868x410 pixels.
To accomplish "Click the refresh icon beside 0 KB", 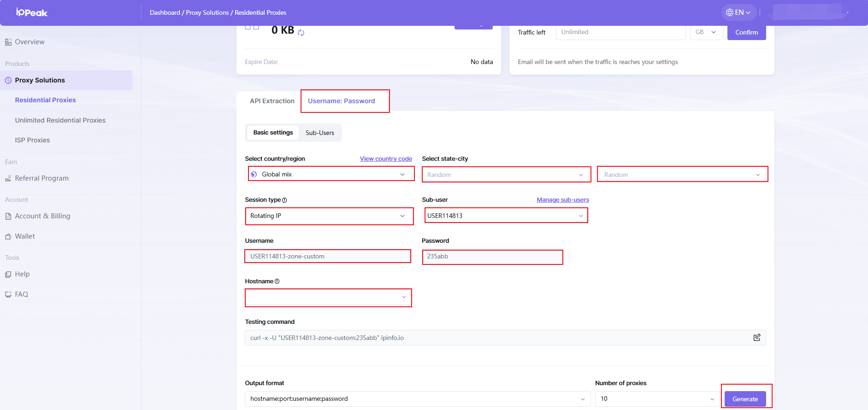I will click(301, 33).
